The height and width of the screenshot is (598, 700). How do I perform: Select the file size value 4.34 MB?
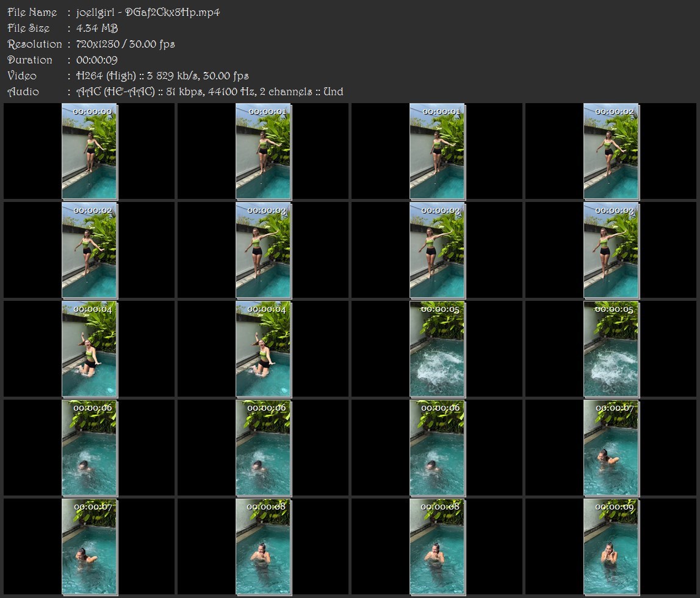[97, 28]
